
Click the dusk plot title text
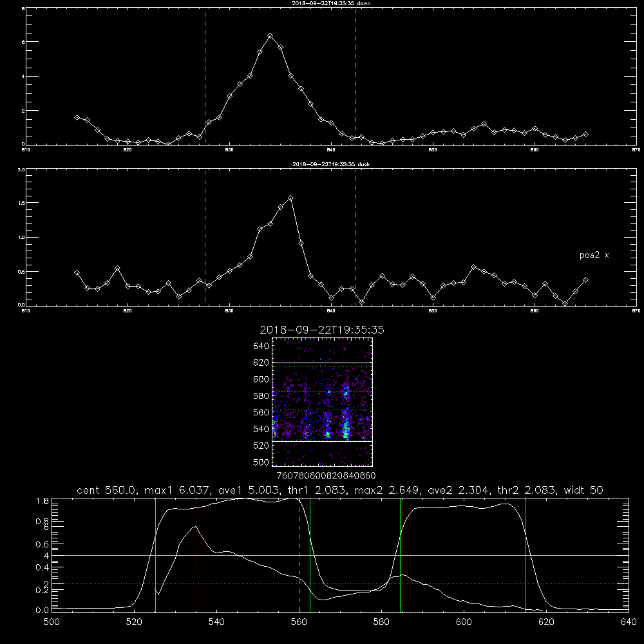point(331,164)
